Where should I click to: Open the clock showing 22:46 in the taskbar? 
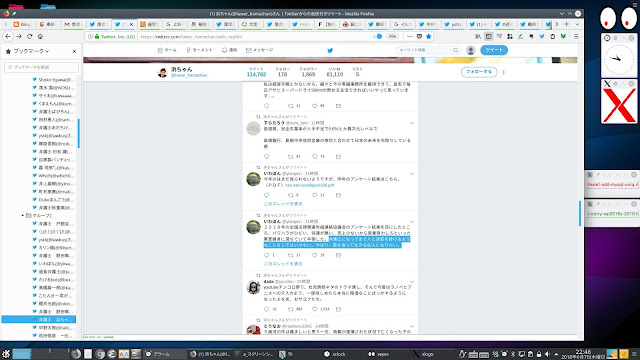pyautogui.click(x=583, y=353)
